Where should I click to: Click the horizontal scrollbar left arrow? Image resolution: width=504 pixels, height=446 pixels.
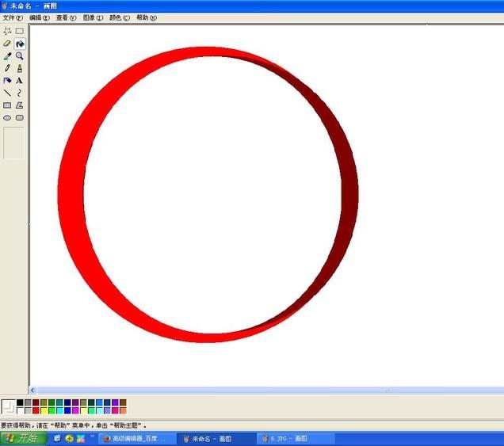(x=33, y=391)
